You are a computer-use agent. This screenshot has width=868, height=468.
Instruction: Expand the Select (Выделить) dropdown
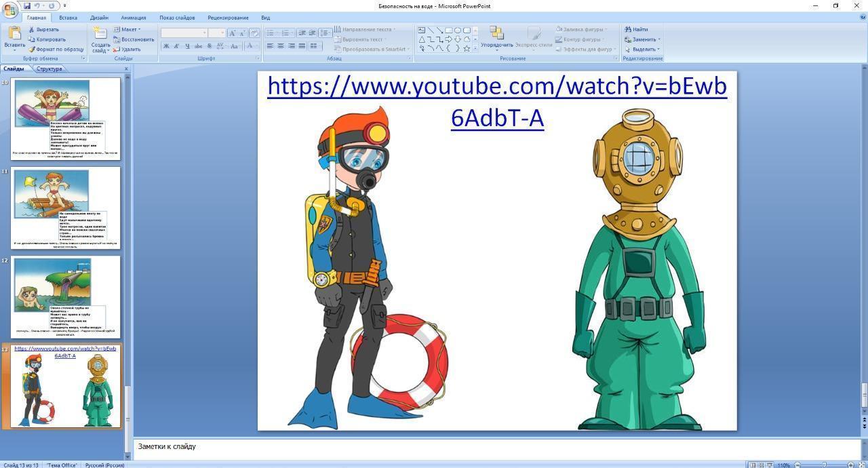[643, 50]
